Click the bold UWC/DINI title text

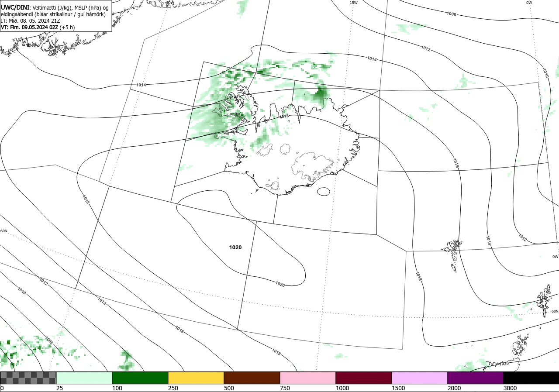coord(15,8)
